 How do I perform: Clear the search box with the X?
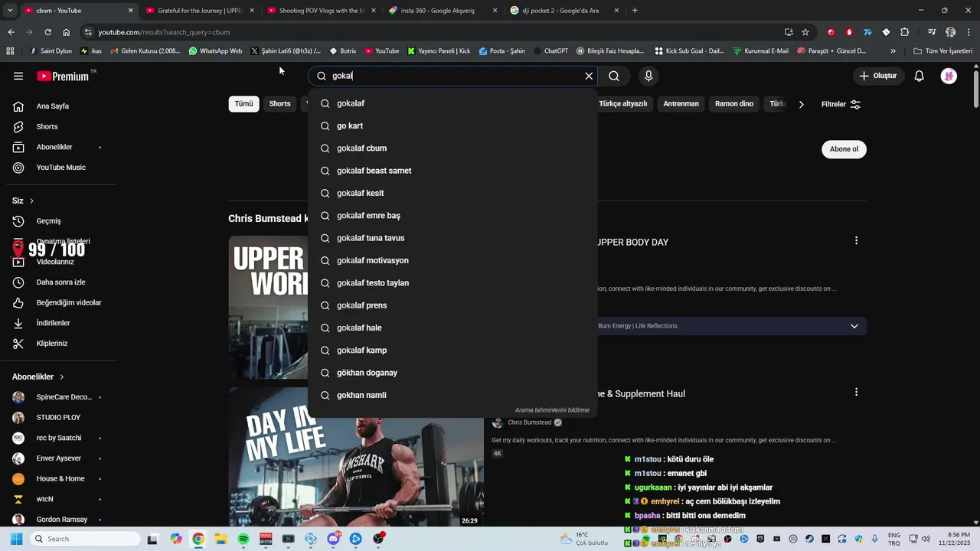click(x=589, y=76)
